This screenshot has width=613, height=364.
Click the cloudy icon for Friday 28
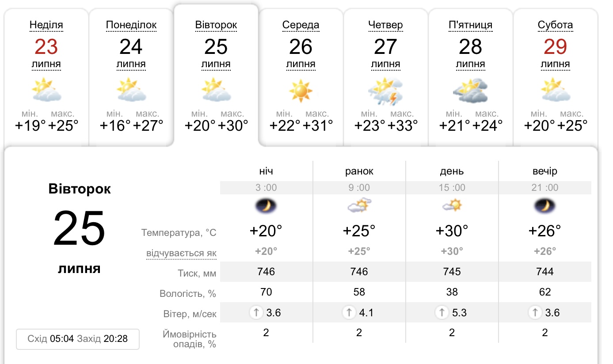pos(470,91)
